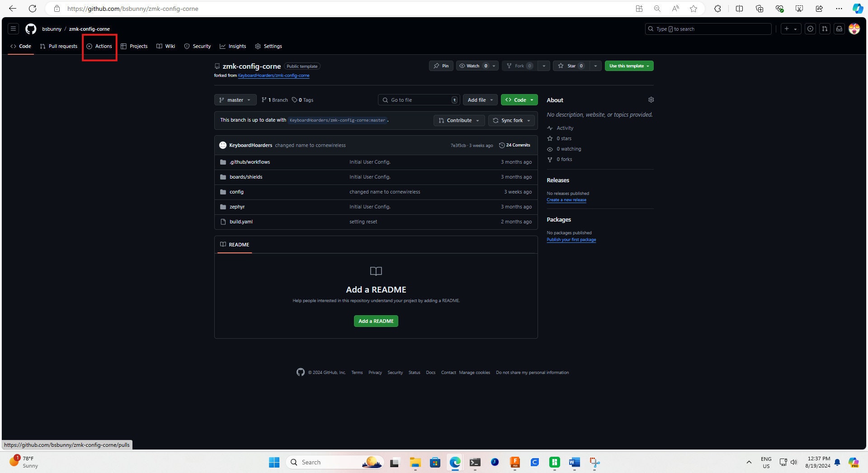The image size is (868, 473).
Task: Open browser extensions icon
Action: coord(717,9)
